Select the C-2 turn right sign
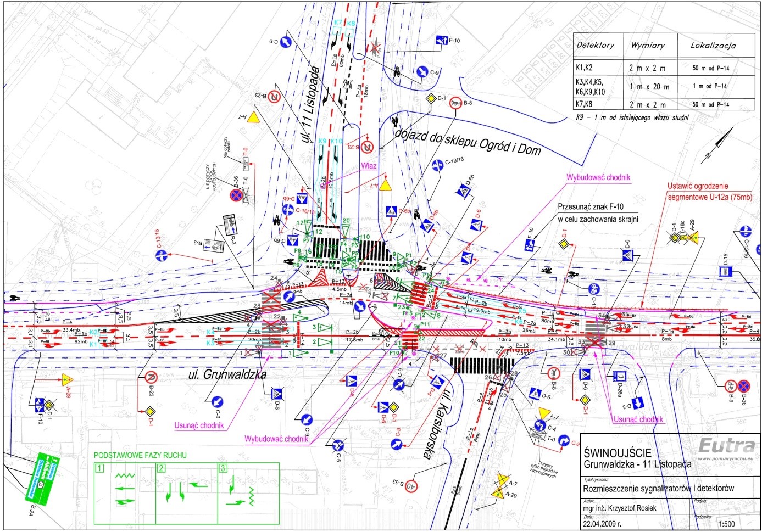 pyautogui.click(x=563, y=440)
